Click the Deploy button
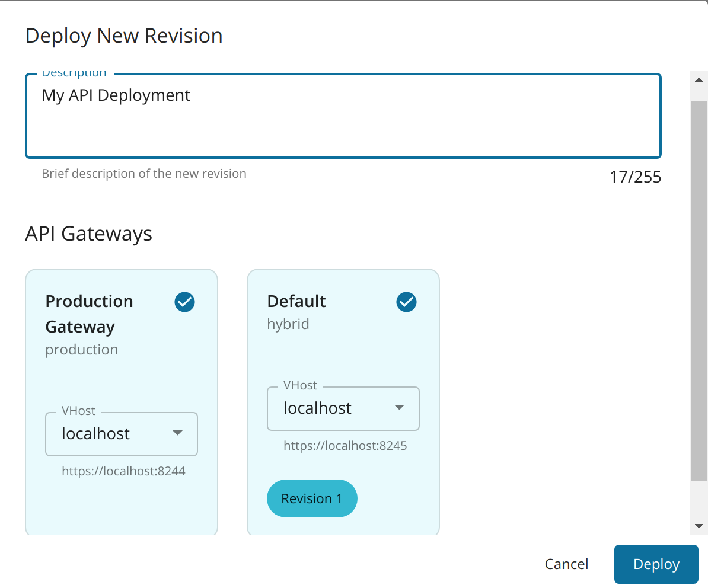Viewport: 708px width, 588px height. (x=656, y=564)
